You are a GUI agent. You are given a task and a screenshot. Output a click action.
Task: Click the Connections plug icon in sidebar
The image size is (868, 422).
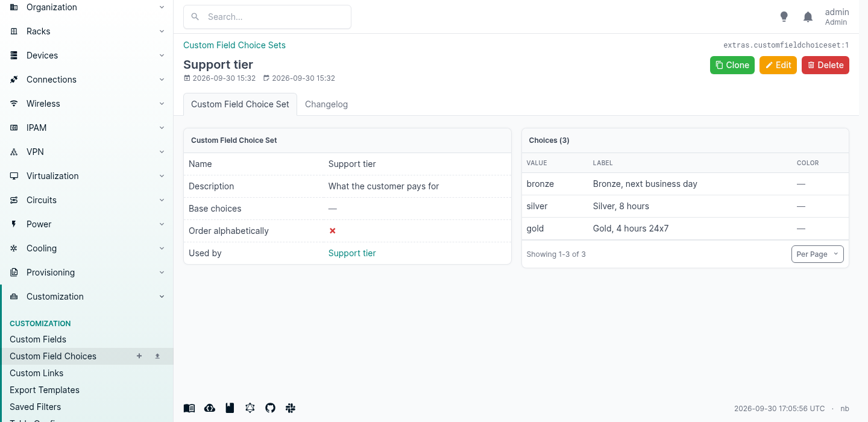(14, 80)
